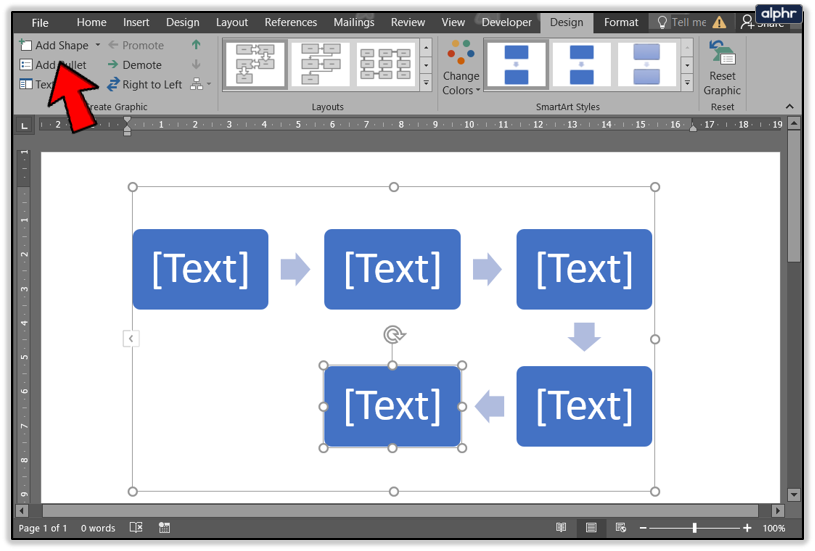The image size is (815, 551).
Task: Click the tab stop selector on the ruler
Action: coord(24,125)
